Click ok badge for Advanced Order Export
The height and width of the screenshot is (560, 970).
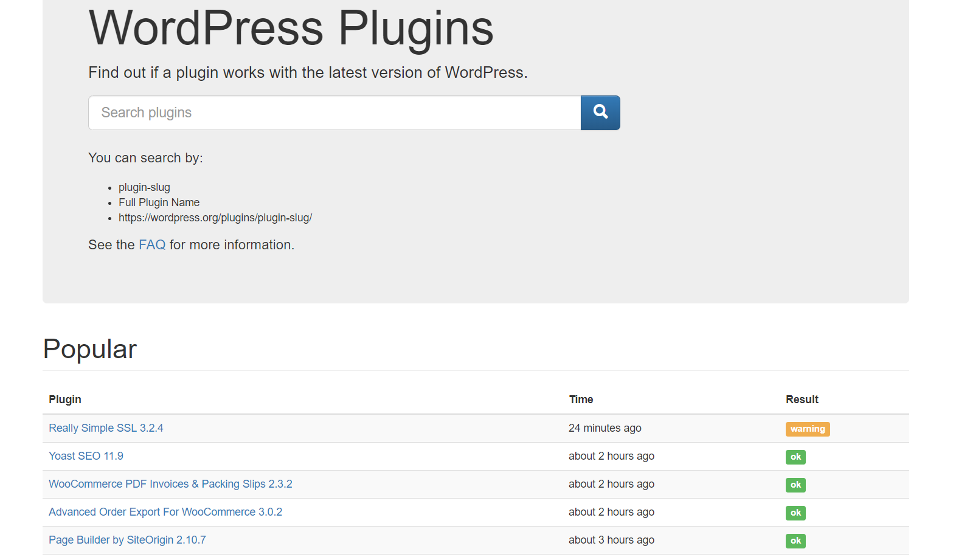coord(795,513)
